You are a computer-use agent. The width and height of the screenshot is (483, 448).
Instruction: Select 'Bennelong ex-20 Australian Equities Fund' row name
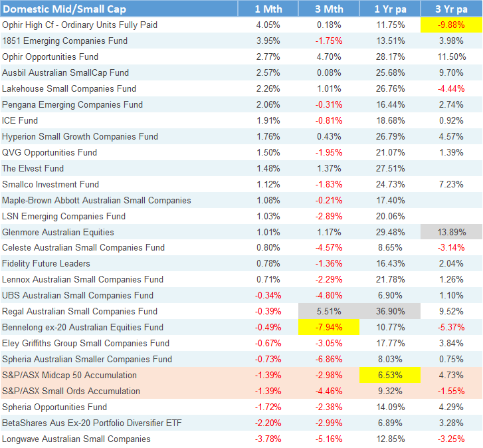[x=82, y=328]
